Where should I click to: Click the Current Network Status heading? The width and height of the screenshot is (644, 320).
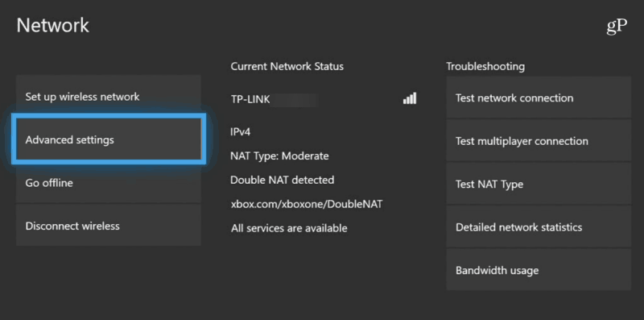287,66
